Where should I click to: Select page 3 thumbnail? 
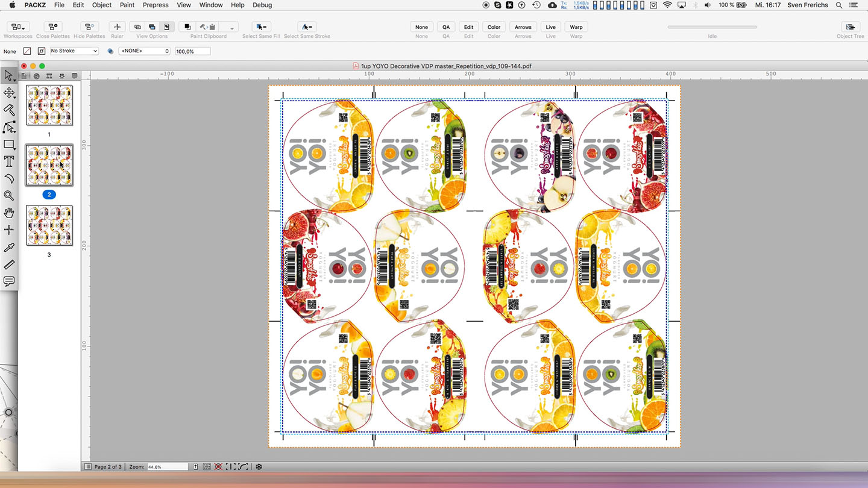pyautogui.click(x=49, y=225)
